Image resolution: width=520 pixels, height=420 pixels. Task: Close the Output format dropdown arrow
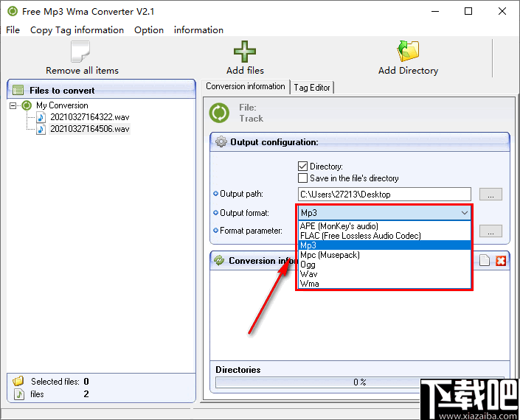click(465, 213)
